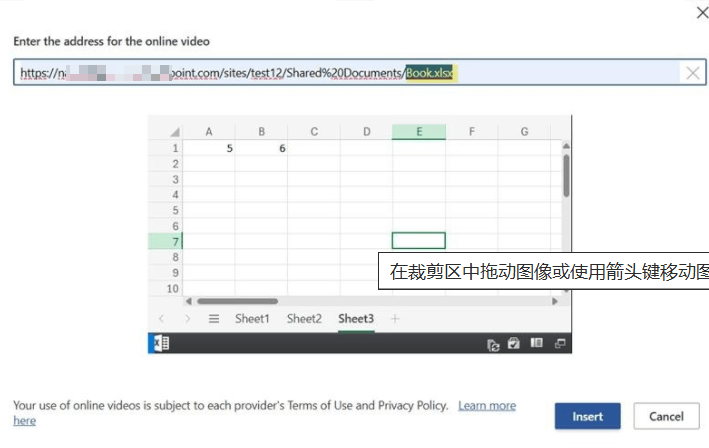Click the right arrow of horizontal scrollbar

point(555,301)
